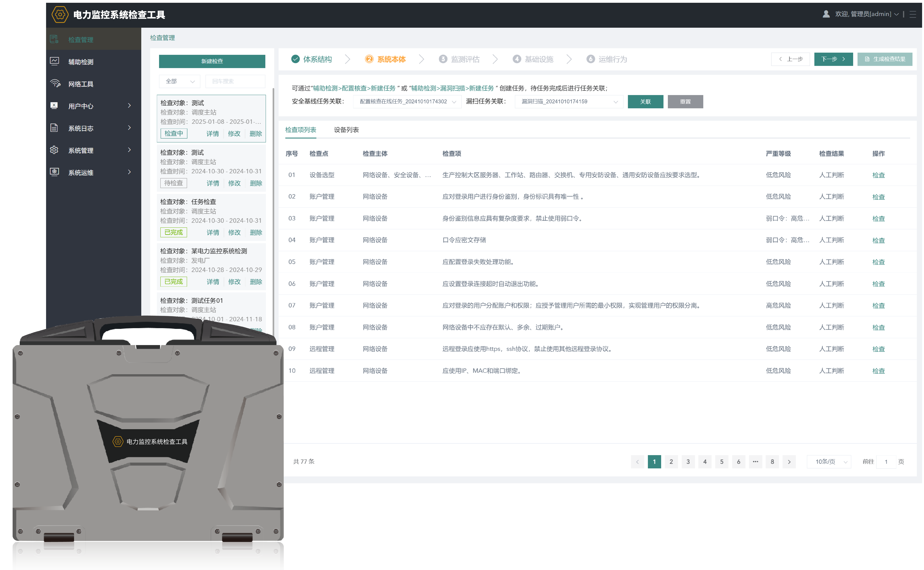
Task: Click the pagination ellipsis icon
Action: [755, 462]
